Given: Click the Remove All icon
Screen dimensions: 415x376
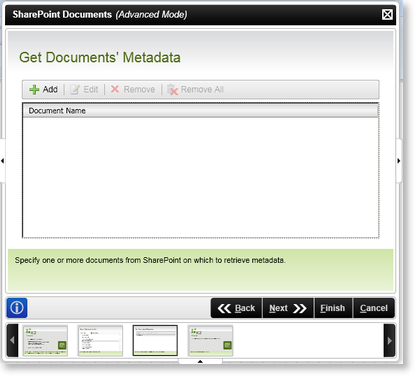Looking at the screenshot, I should point(172,90).
